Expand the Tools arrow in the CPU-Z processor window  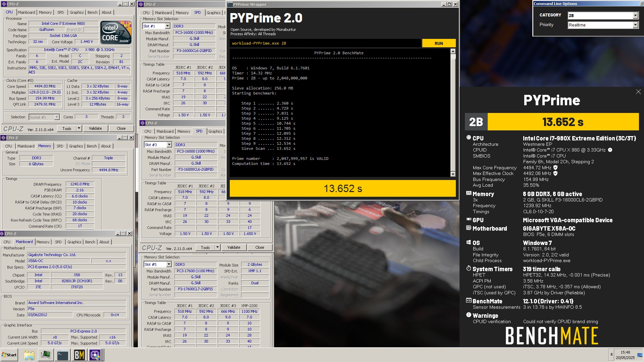[x=79, y=128]
